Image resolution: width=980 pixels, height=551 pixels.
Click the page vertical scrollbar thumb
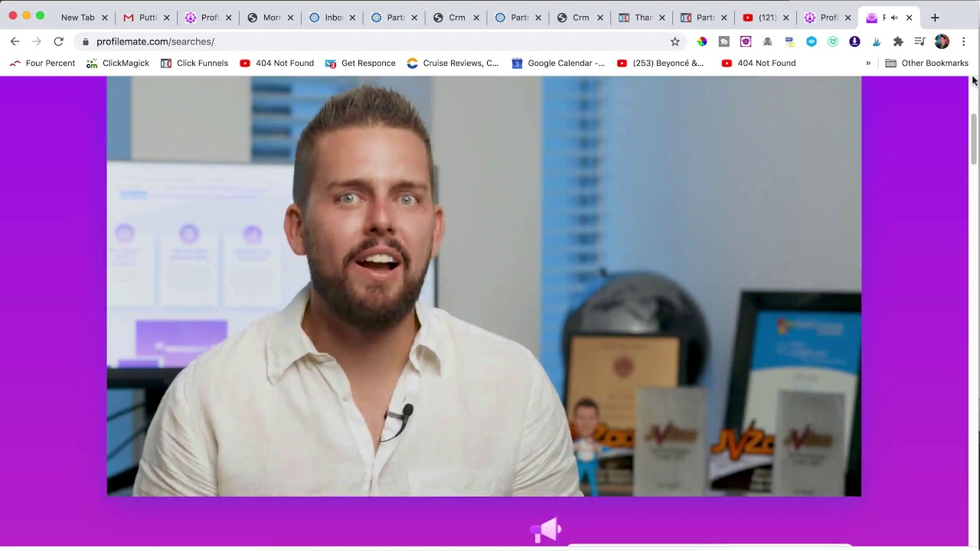click(974, 138)
